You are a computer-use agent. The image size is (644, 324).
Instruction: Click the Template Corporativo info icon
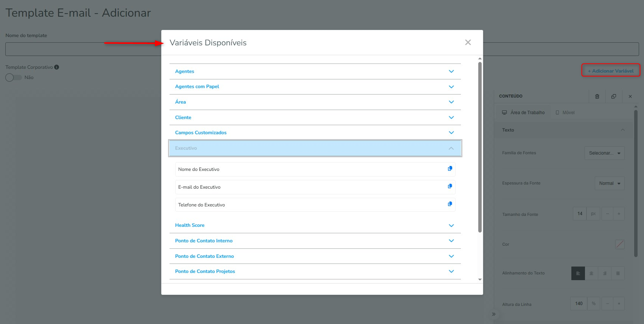[56, 67]
